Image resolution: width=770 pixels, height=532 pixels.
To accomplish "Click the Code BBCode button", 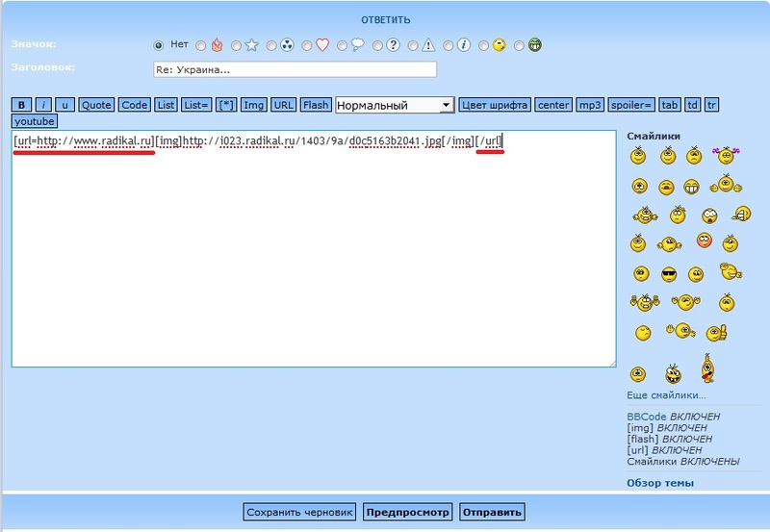I will [135, 105].
